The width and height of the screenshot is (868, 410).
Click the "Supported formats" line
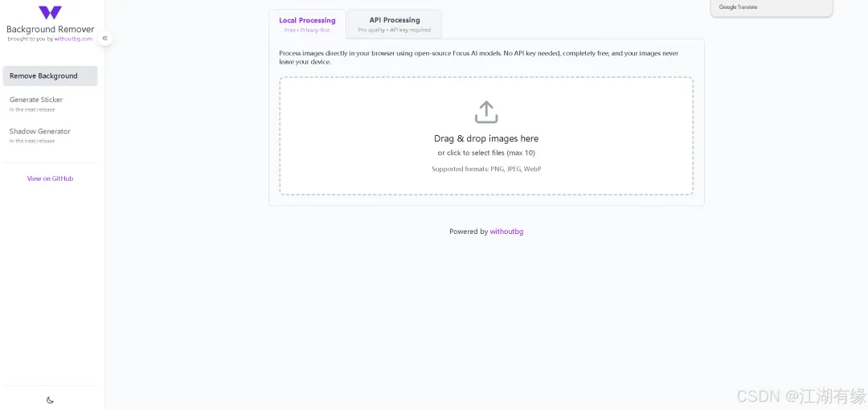pos(486,169)
